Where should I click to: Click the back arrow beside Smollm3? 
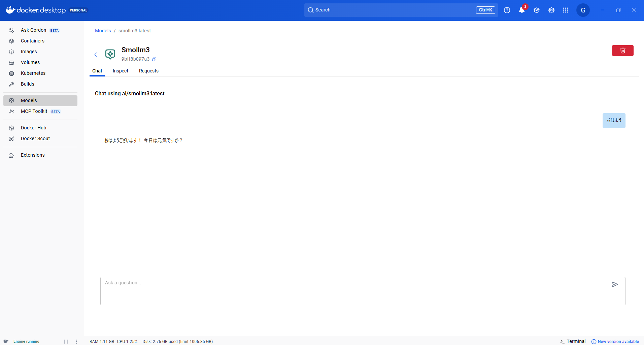coord(96,55)
